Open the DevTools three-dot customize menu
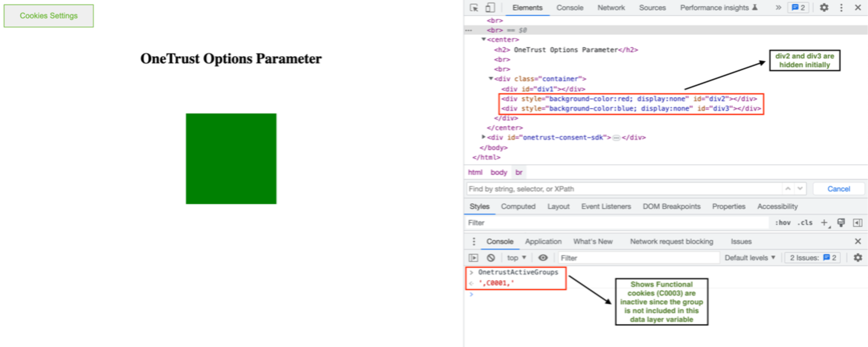 pyautogui.click(x=841, y=7)
